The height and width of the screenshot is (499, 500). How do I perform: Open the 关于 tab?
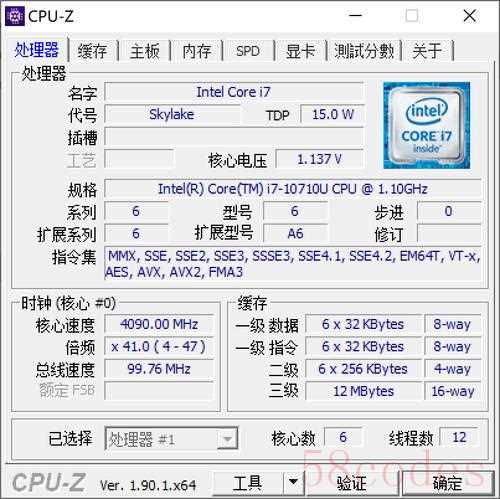coord(427,51)
